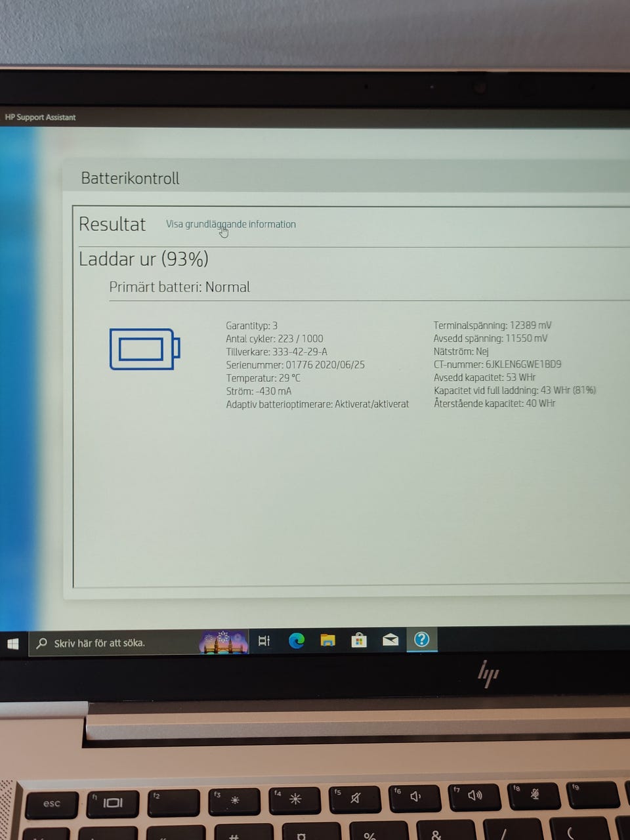Click the blue battery icon
Image resolution: width=630 pixels, height=840 pixels.
(x=144, y=349)
